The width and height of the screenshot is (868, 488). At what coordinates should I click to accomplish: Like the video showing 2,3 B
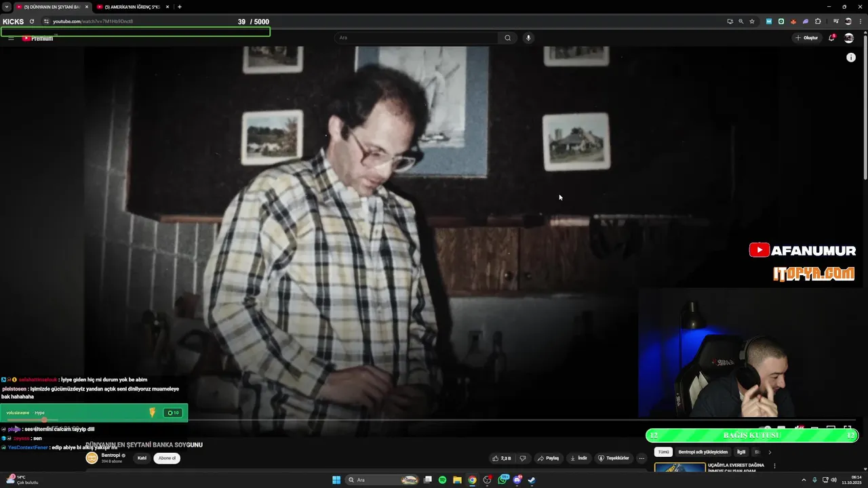(502, 458)
